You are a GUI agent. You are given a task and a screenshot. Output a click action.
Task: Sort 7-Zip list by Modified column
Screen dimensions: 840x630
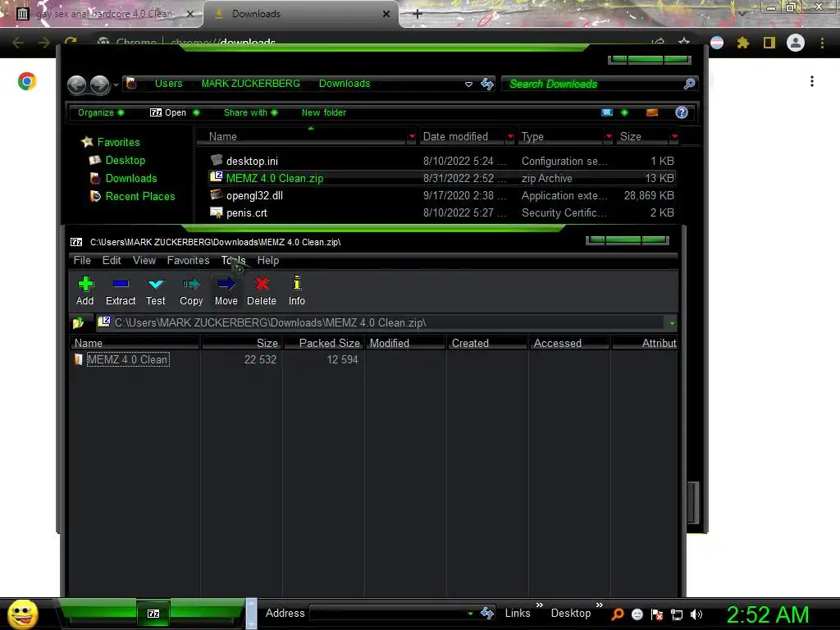tap(405, 343)
